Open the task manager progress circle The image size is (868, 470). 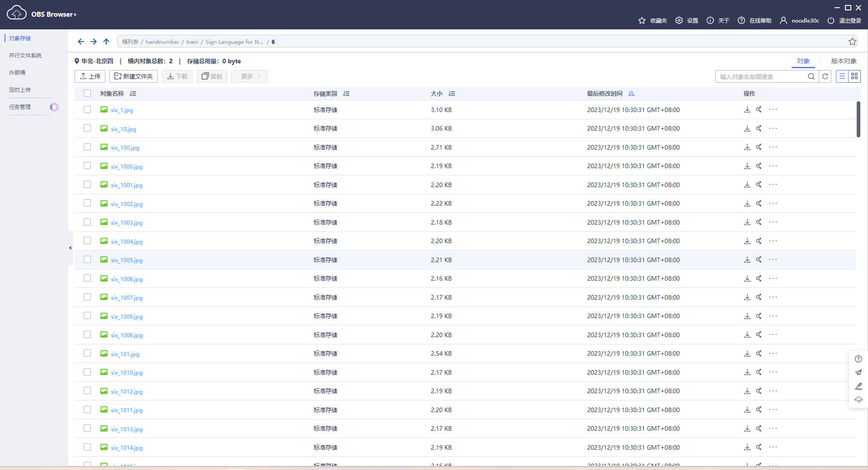(x=54, y=107)
